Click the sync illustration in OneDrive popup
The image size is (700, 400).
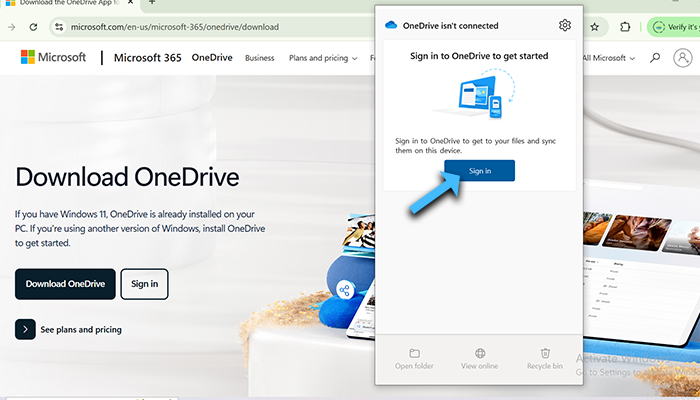[x=475, y=94]
